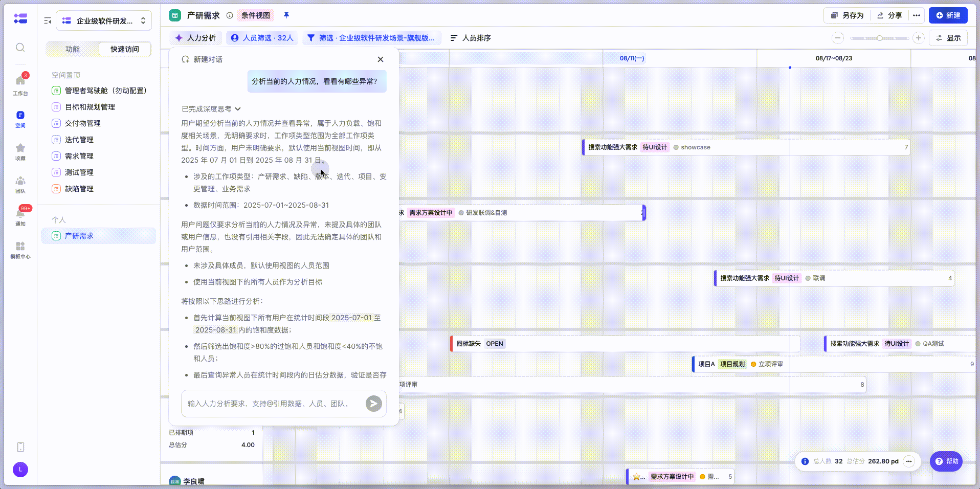This screenshot has height=489, width=980.
Task: Open the 企业级软件研发 workspace dropdown
Action: [104, 21]
